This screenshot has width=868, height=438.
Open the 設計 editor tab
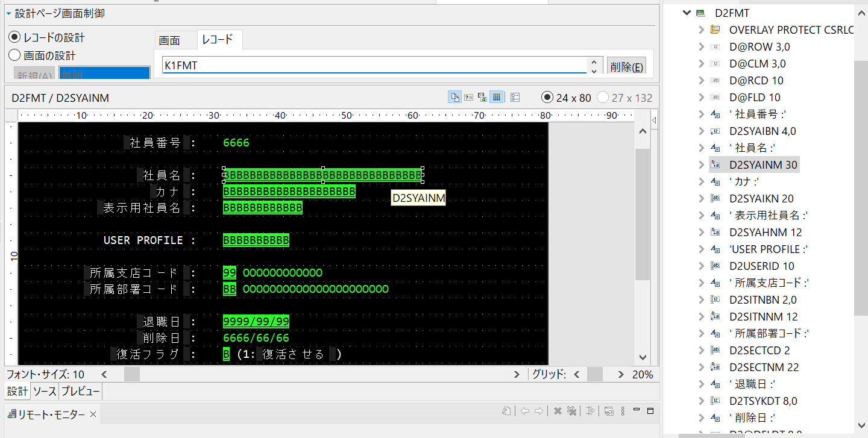(17, 392)
